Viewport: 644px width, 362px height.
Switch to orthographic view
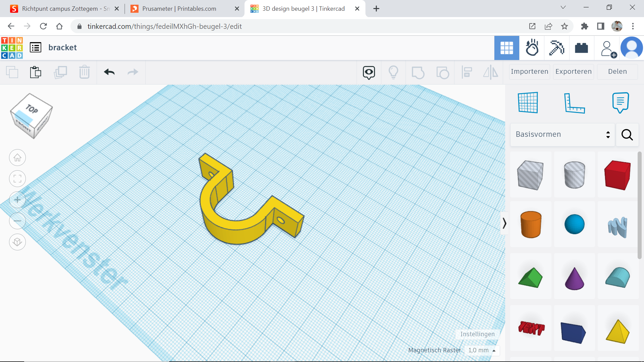tap(17, 242)
